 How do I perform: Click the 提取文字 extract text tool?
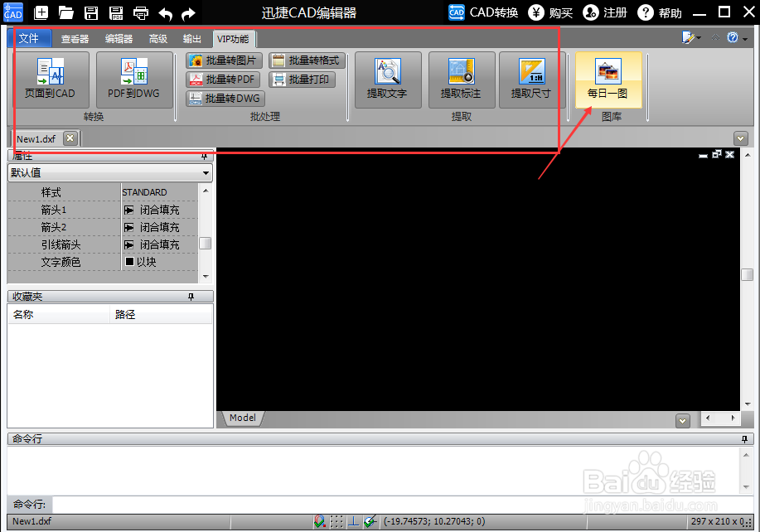pyautogui.click(x=387, y=80)
